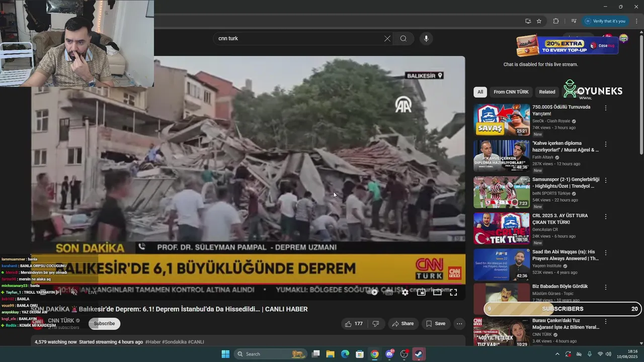Open 'Biz Babadan Böyle Gördük' video title
This screenshot has height=362, width=644.
tap(560, 287)
